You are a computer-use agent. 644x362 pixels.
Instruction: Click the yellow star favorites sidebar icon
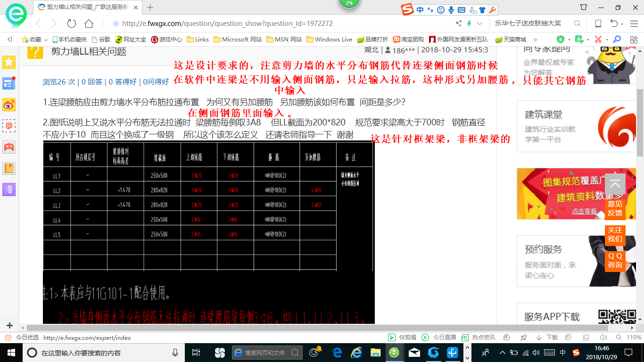point(9,62)
